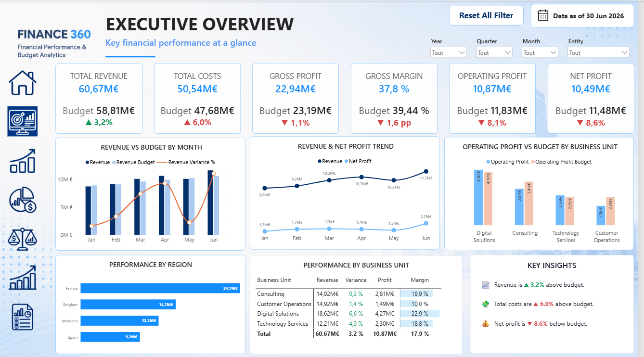The width and height of the screenshot is (644, 357).
Task: Select the target dashboard icon in sidebar
Action: pyautogui.click(x=23, y=121)
